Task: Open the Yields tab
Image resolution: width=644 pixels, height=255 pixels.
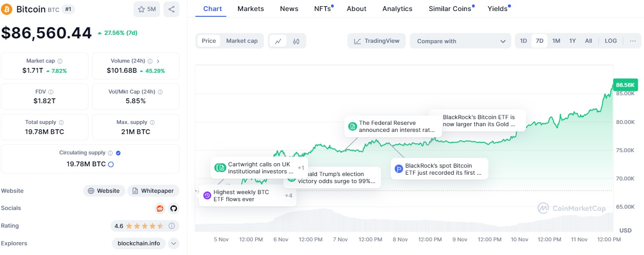Action: click(498, 9)
